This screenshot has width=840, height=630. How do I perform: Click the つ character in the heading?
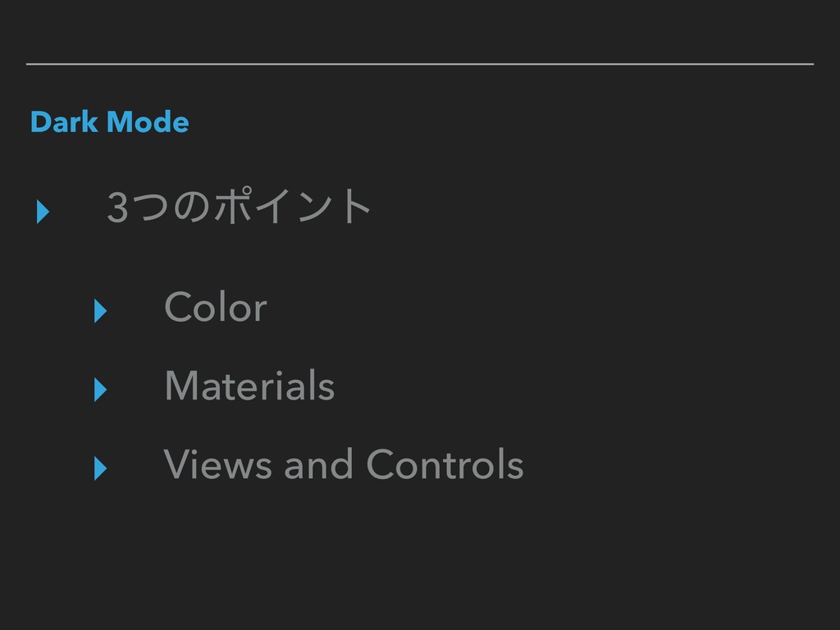pos(151,208)
